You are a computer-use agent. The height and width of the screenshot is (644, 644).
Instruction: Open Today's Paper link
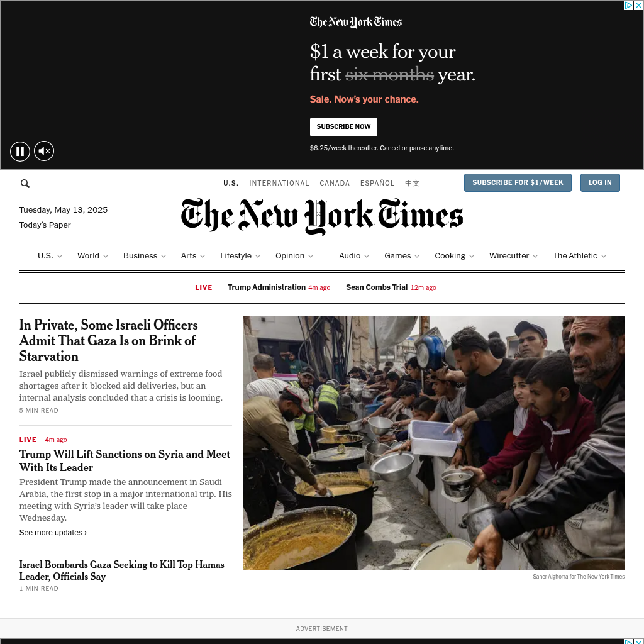tap(45, 225)
